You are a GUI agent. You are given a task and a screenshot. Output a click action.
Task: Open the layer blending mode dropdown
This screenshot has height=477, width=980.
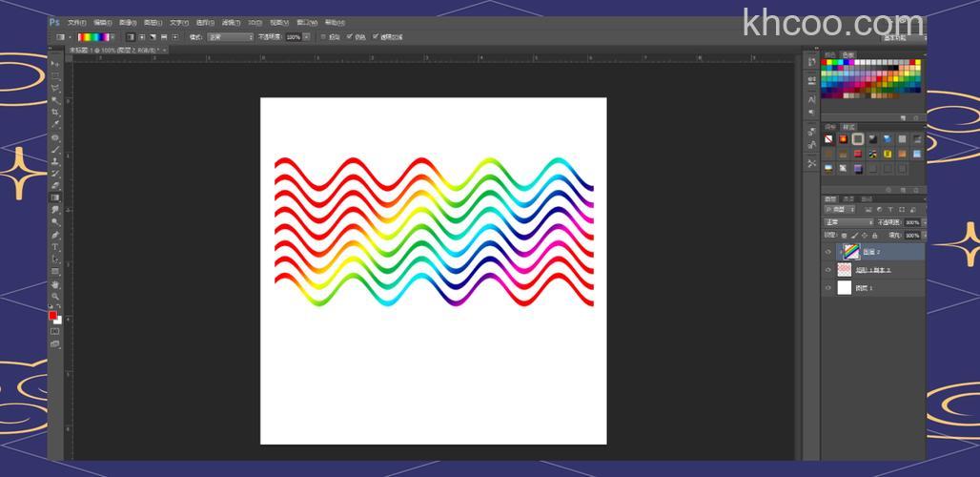coord(848,222)
